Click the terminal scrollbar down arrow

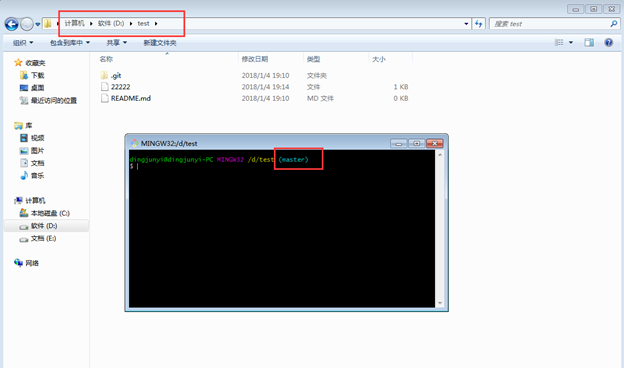(440, 303)
